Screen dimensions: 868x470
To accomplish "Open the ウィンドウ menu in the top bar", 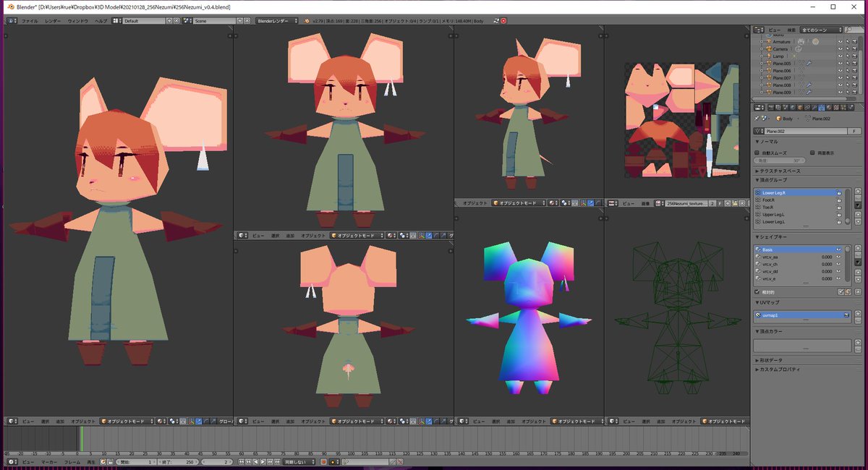I will [x=78, y=21].
